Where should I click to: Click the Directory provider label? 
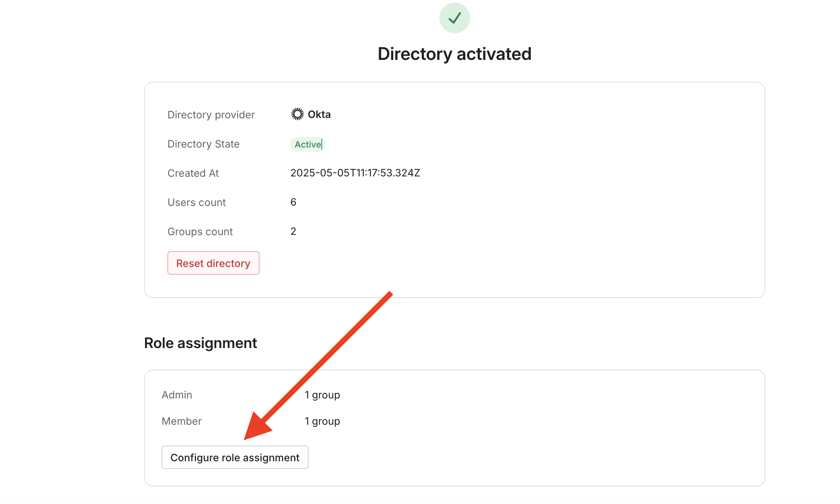coord(211,115)
